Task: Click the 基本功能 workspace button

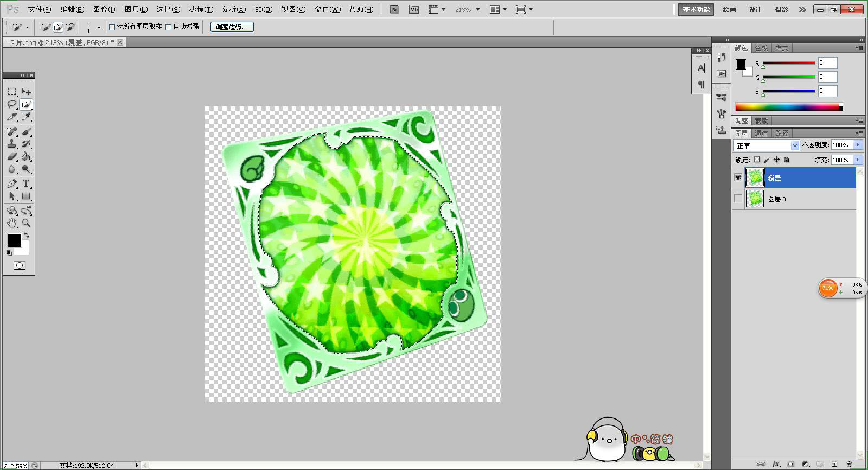Action: coord(696,10)
